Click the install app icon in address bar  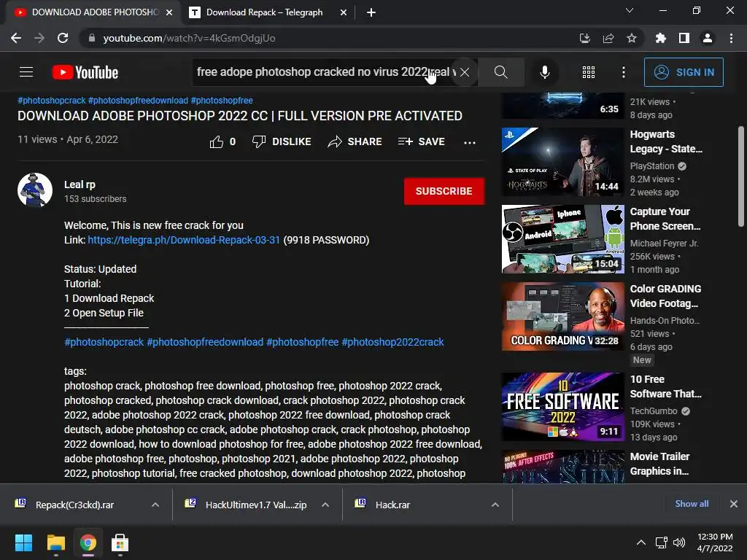pos(584,38)
